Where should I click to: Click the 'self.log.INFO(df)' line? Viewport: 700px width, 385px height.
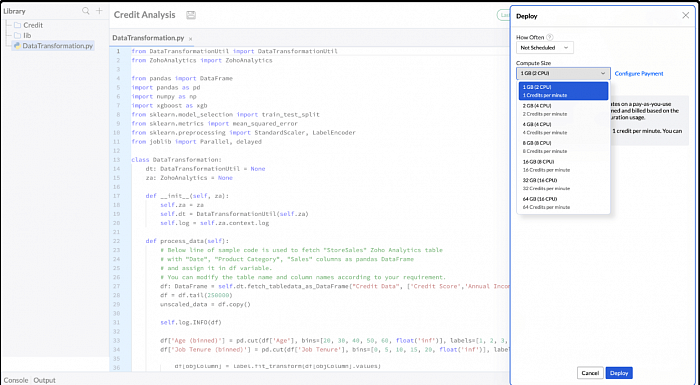tap(191, 322)
